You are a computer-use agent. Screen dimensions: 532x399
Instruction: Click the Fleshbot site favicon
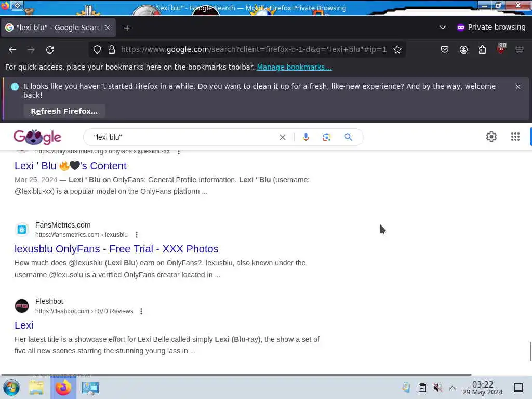22,306
